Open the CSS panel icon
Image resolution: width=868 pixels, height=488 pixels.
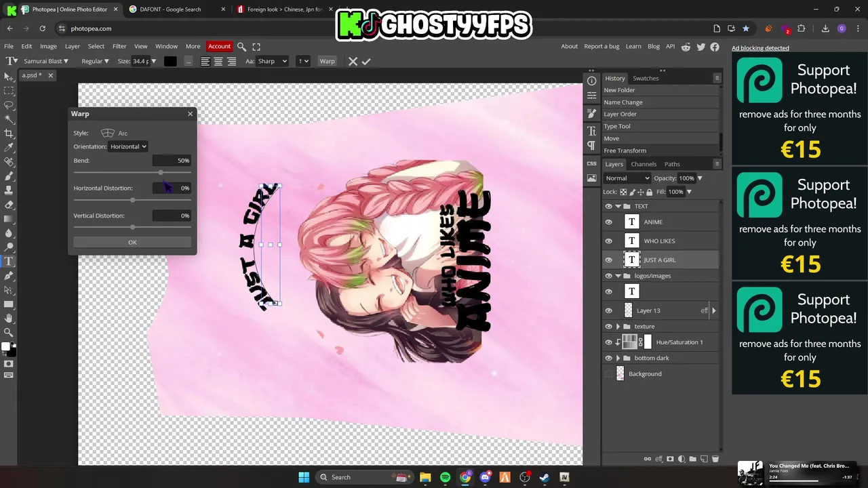tap(591, 163)
